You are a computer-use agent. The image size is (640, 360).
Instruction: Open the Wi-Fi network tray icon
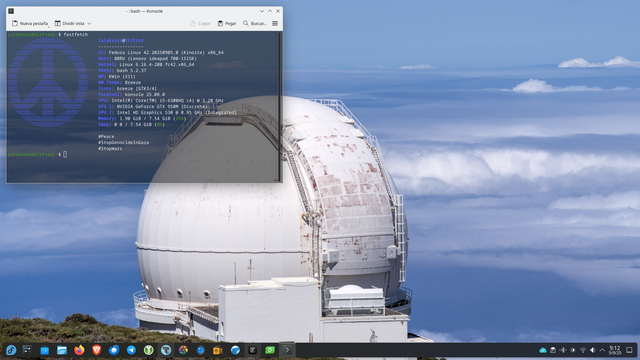point(583,350)
